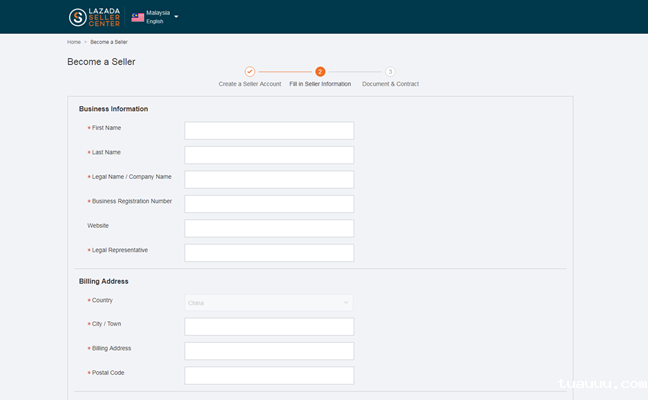Focus the First Name input field

(269, 131)
